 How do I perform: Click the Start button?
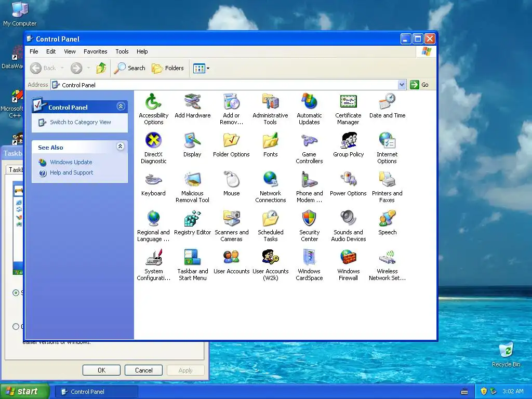(x=24, y=392)
